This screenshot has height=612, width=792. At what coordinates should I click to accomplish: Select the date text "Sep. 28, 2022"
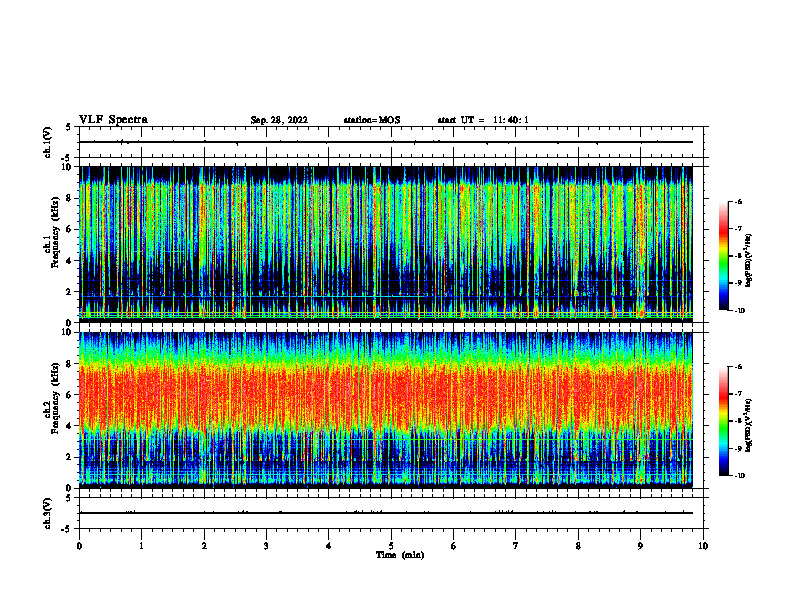pyautogui.click(x=279, y=120)
